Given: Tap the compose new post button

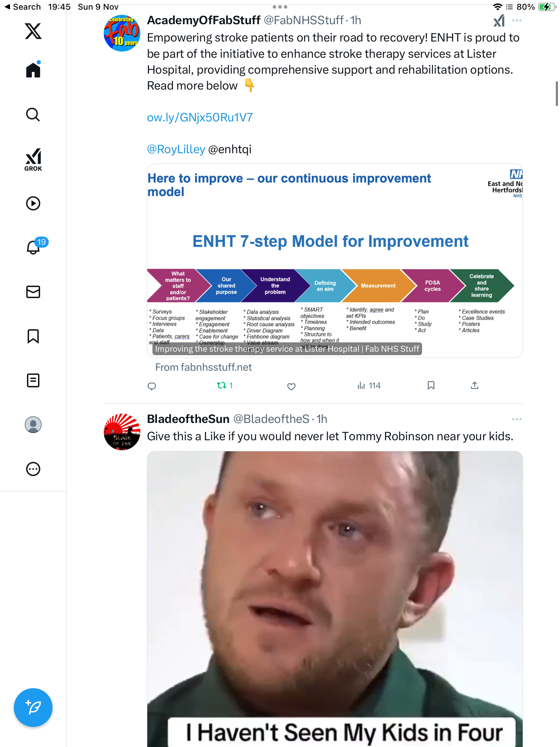Looking at the screenshot, I should pos(33,708).
